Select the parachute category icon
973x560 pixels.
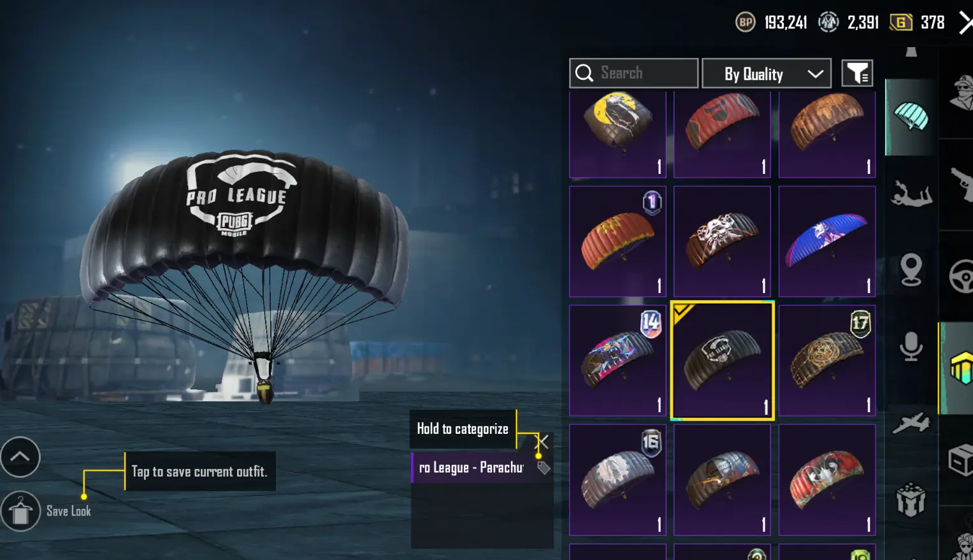[911, 117]
